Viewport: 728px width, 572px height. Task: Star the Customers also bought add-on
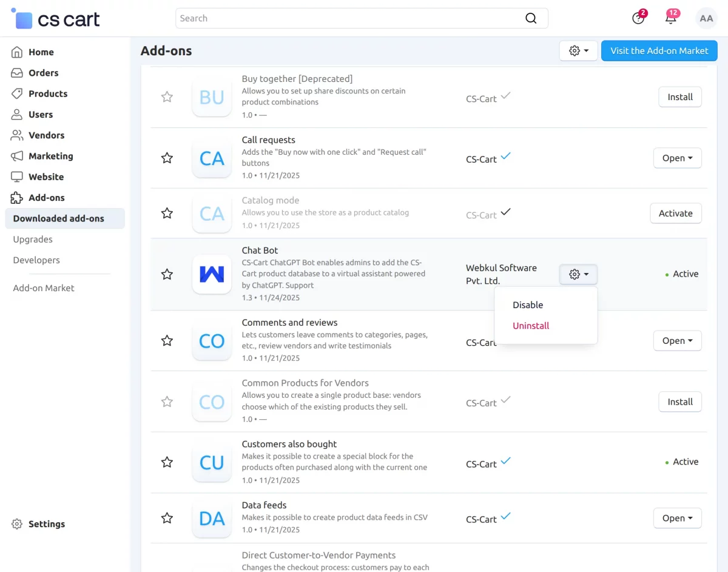coord(167,462)
